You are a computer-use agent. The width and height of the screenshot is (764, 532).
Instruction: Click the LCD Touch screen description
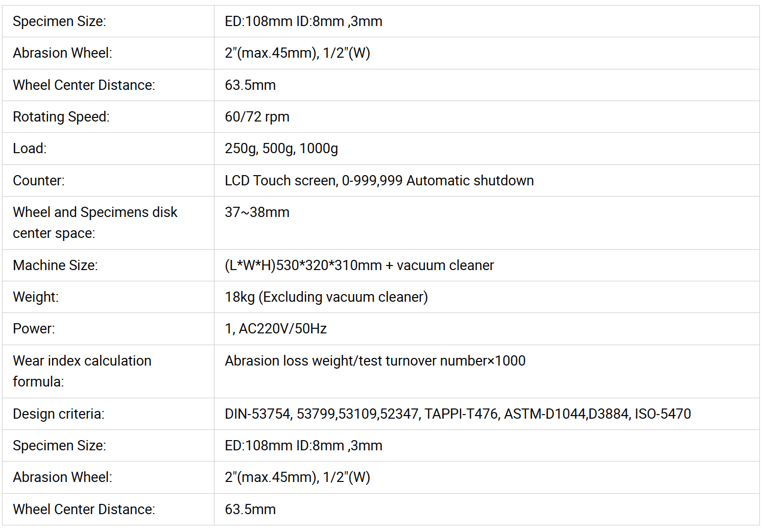[379, 181]
